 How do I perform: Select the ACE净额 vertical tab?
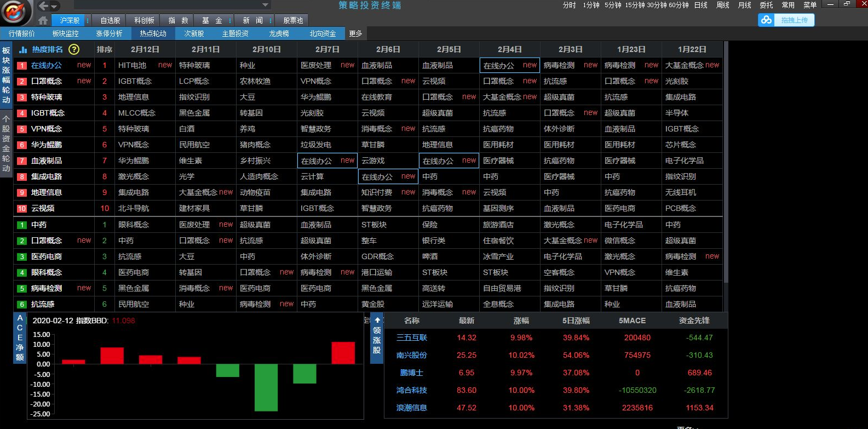[20, 338]
